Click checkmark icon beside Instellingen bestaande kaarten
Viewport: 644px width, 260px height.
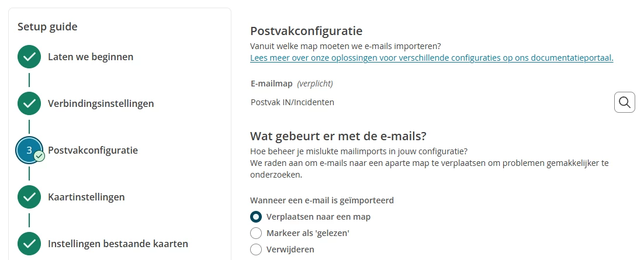[x=29, y=244]
